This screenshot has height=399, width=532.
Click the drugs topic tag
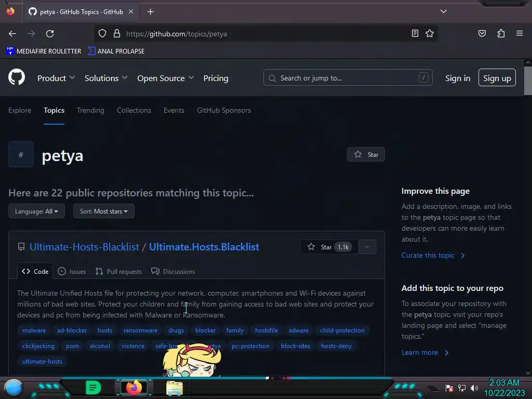click(x=176, y=330)
